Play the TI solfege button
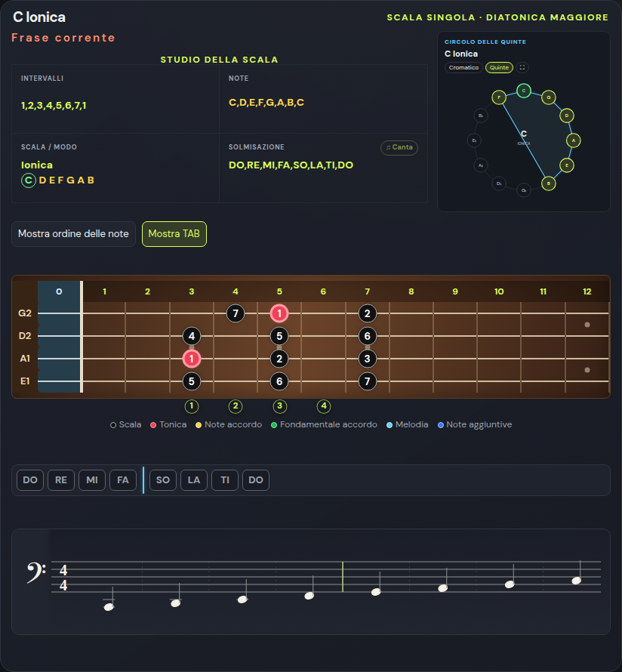The height and width of the screenshot is (672, 622). pyautogui.click(x=225, y=480)
